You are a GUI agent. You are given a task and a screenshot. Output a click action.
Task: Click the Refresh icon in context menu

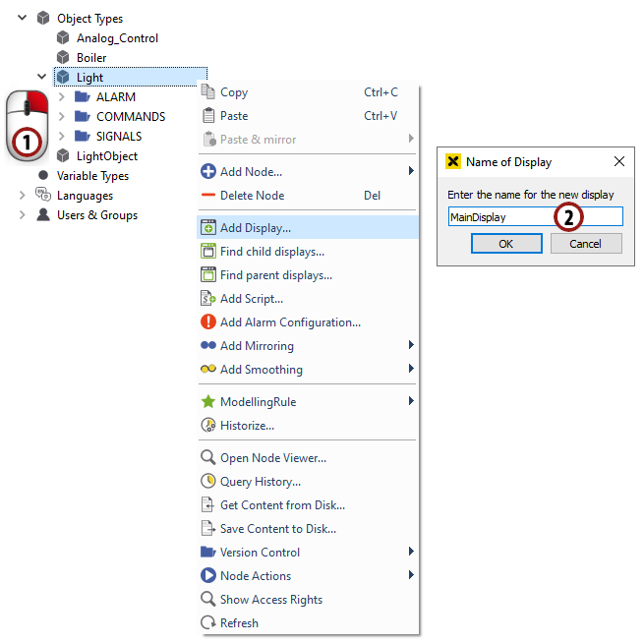tap(207, 622)
